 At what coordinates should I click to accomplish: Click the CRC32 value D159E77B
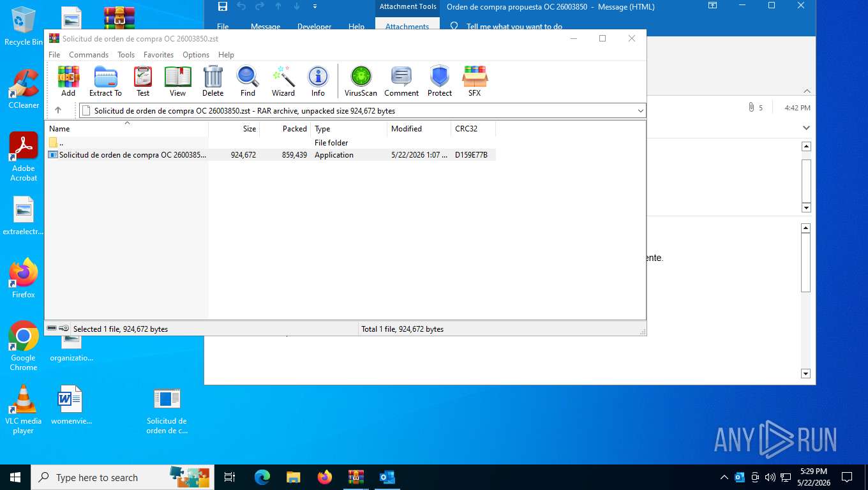pos(471,154)
